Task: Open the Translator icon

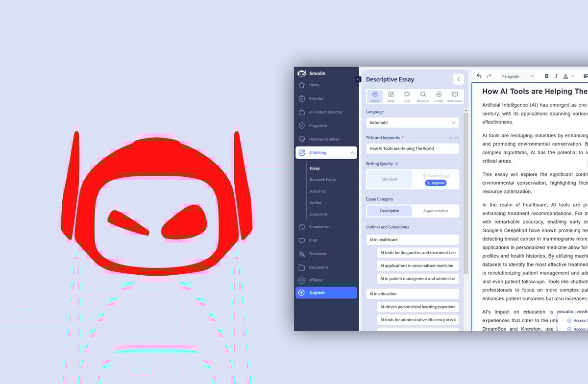Action: click(302, 254)
